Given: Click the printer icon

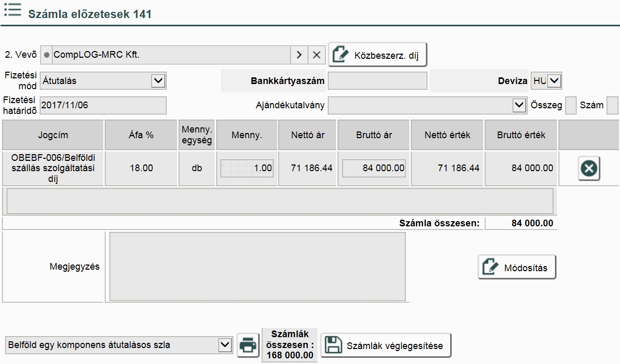Looking at the screenshot, I should pyautogui.click(x=248, y=345).
